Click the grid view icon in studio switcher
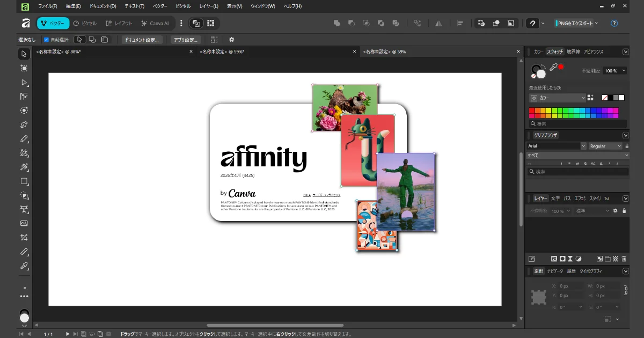The width and height of the screenshot is (644, 338). [211, 23]
